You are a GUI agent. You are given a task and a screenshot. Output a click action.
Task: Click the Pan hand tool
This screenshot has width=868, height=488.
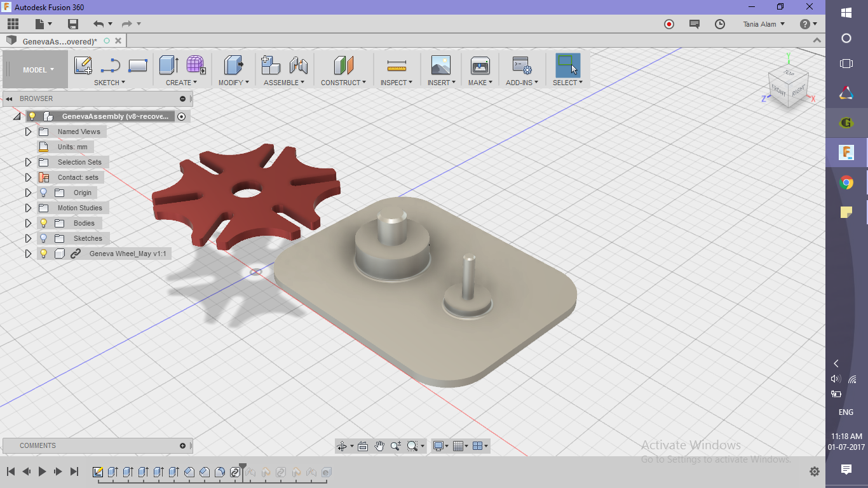click(x=379, y=446)
